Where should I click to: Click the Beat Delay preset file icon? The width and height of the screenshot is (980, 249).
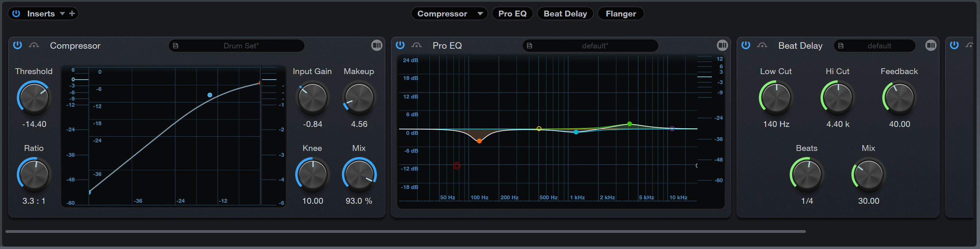tap(841, 46)
